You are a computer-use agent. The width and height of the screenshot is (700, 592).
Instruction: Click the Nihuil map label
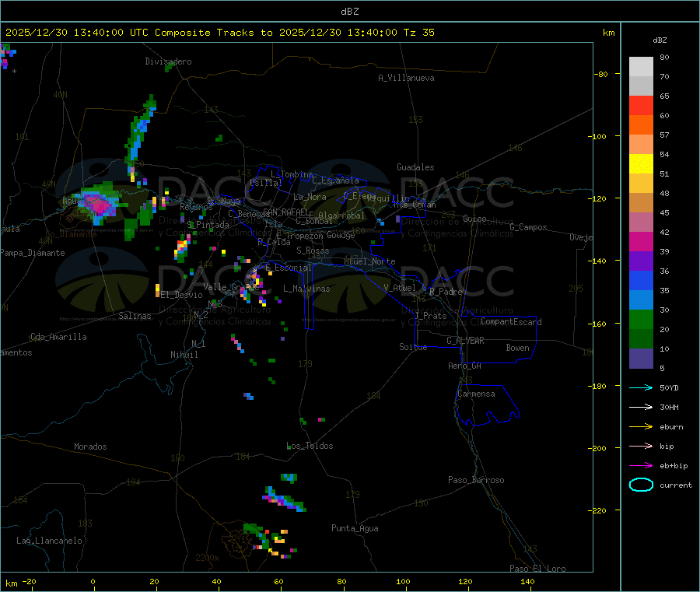coord(184,355)
